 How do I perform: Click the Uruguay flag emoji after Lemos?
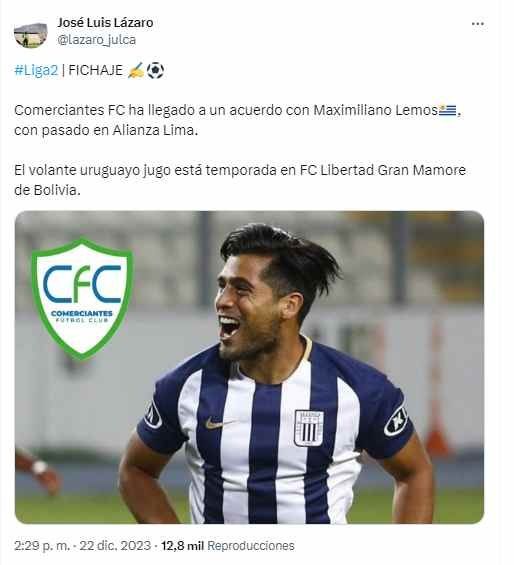pyautogui.click(x=448, y=110)
